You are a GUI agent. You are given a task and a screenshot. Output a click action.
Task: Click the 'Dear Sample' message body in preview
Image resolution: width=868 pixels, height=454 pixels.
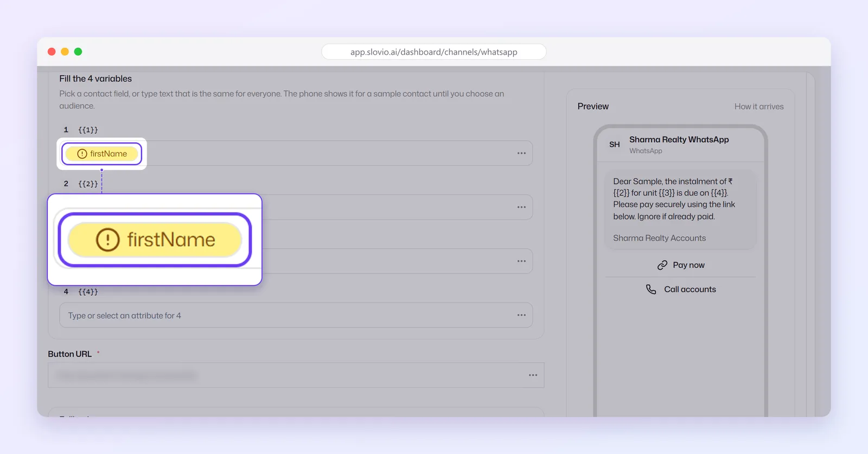click(x=674, y=199)
